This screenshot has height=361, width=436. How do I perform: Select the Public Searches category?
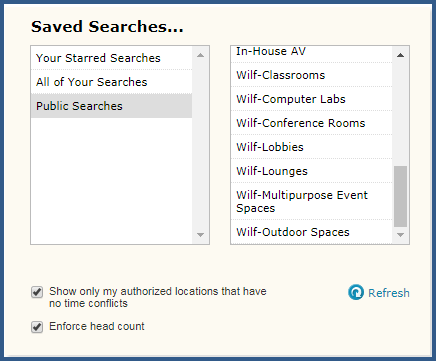(111, 106)
